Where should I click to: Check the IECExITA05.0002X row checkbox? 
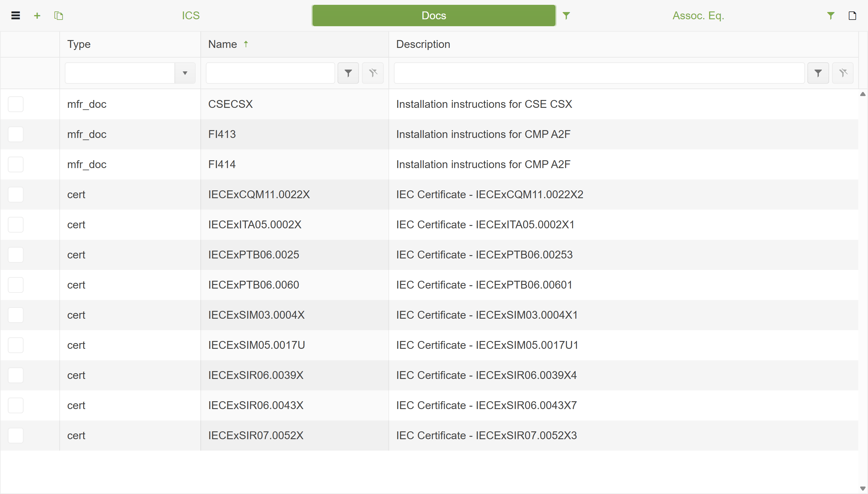point(16,225)
